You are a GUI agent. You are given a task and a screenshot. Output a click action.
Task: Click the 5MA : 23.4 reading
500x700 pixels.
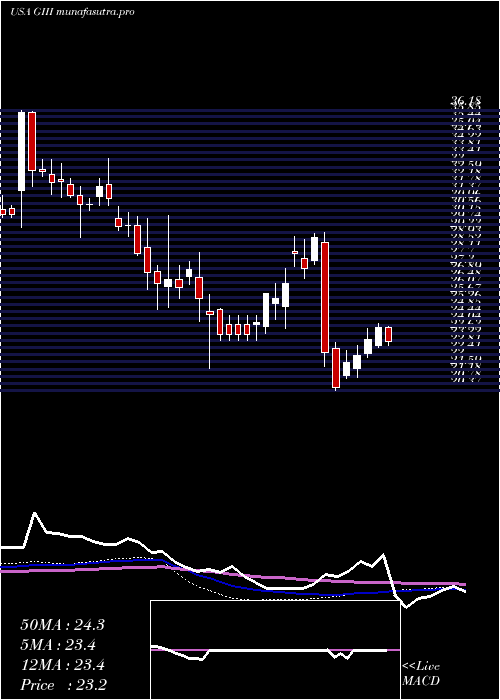[x=59, y=645]
